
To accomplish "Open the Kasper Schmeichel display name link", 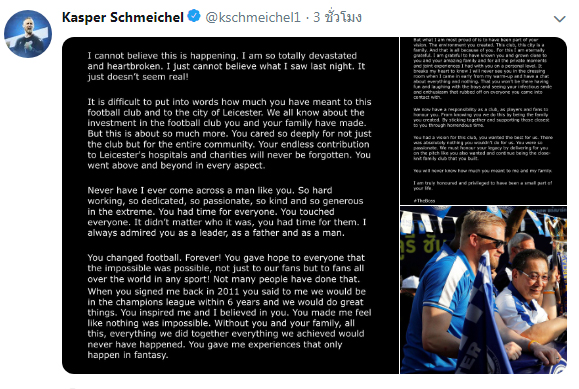I will (x=123, y=17).
